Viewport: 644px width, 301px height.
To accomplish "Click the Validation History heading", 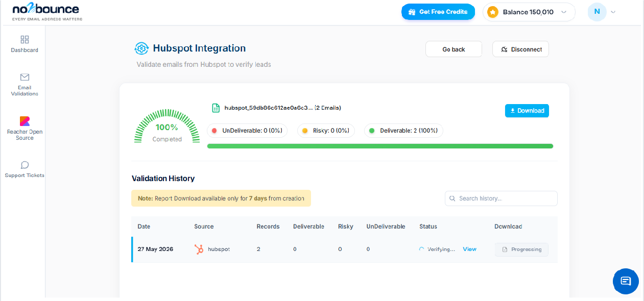I will tap(163, 179).
